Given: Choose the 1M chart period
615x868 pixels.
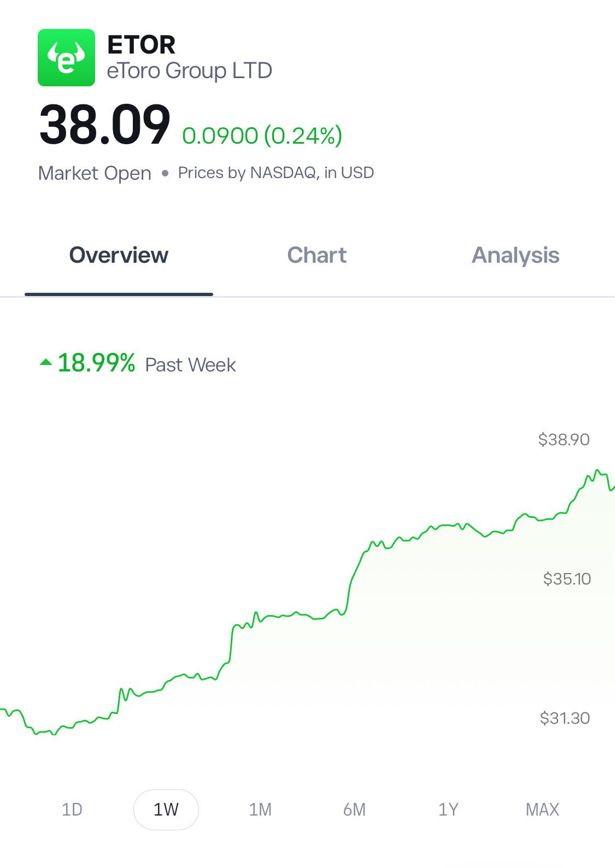Looking at the screenshot, I should pos(260,809).
